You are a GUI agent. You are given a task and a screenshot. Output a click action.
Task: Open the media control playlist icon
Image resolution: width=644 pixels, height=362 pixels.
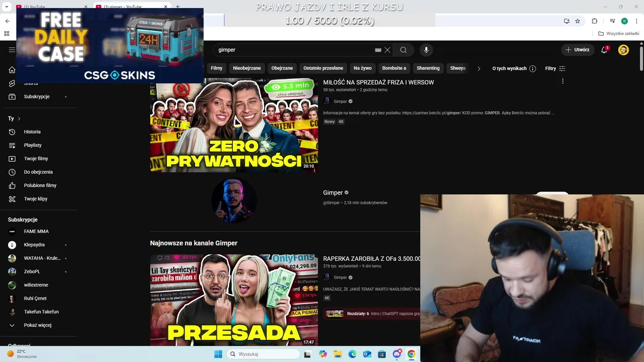click(x=612, y=21)
